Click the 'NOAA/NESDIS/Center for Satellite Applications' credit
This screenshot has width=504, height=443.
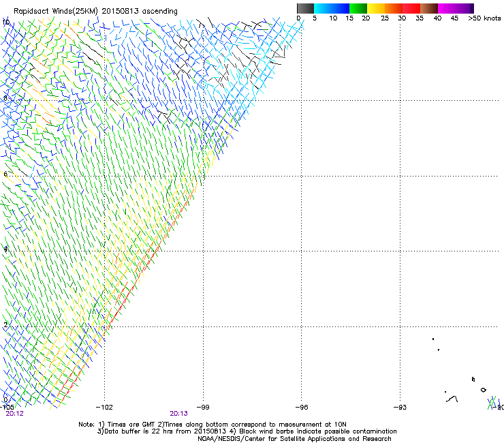point(294,439)
